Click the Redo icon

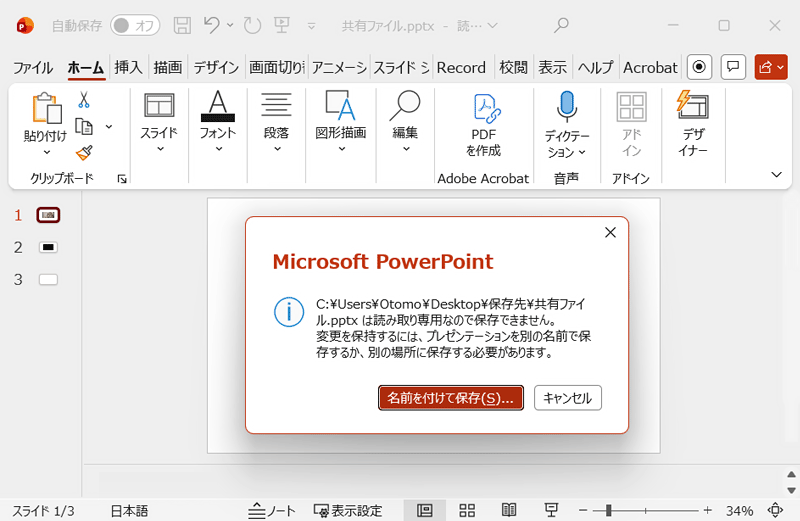point(252,25)
